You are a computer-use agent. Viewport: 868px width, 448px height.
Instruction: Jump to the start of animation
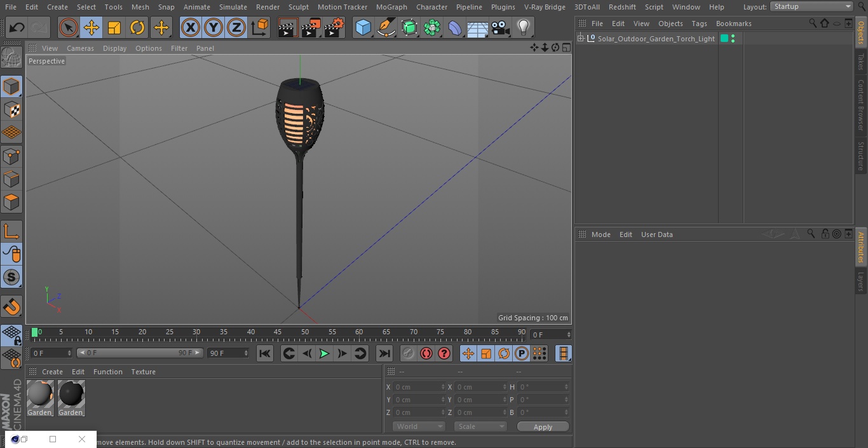click(265, 353)
